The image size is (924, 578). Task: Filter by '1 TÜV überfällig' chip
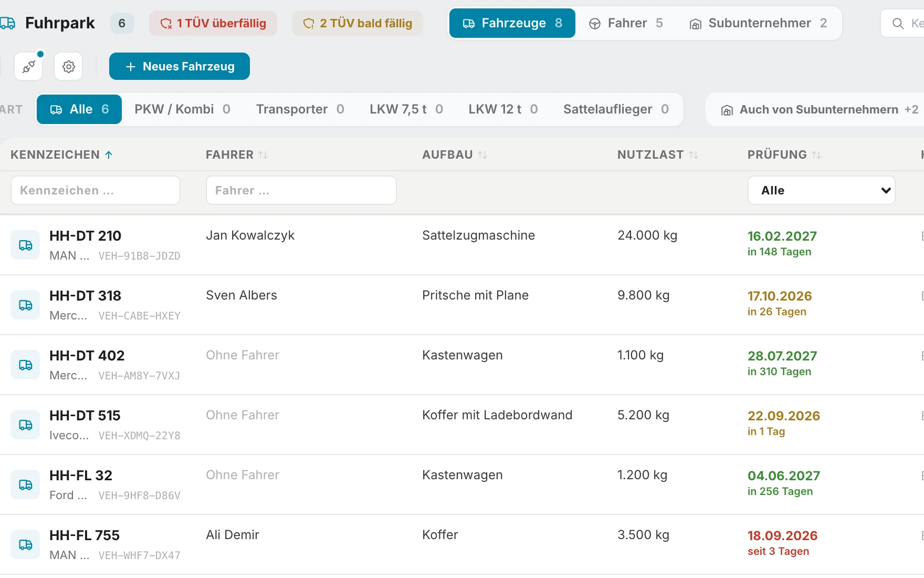click(213, 23)
